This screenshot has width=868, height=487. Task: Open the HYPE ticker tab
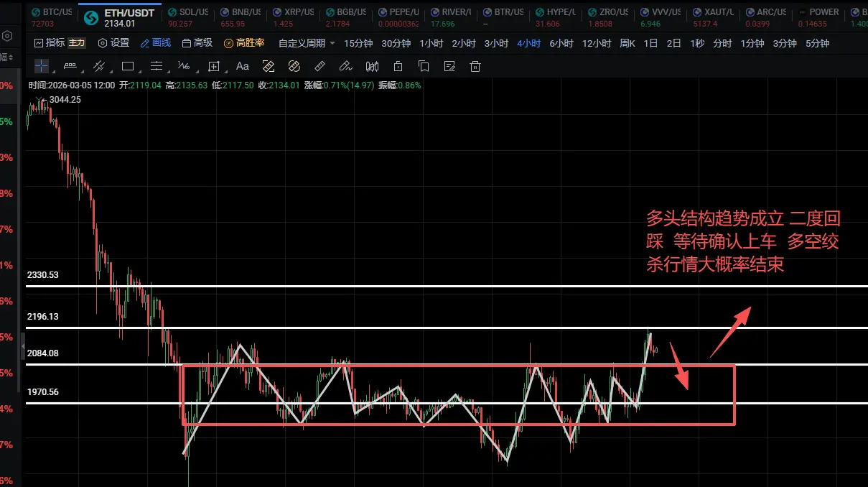pyautogui.click(x=556, y=17)
